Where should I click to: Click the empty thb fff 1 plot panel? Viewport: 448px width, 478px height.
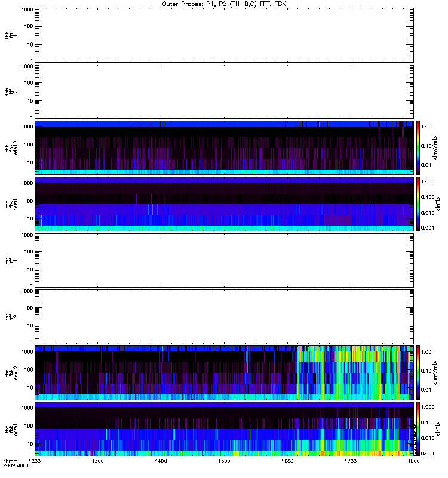[x=224, y=35]
